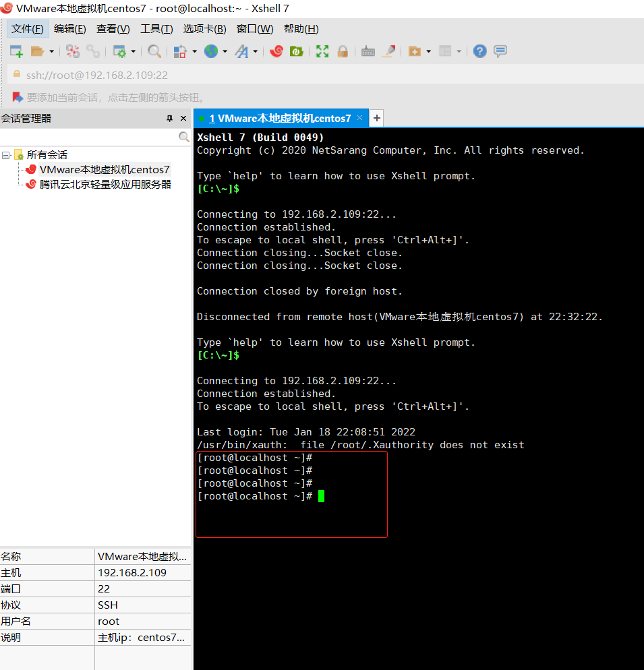
Task: Click the Find magnifier icon in toolbar
Action: point(154,51)
